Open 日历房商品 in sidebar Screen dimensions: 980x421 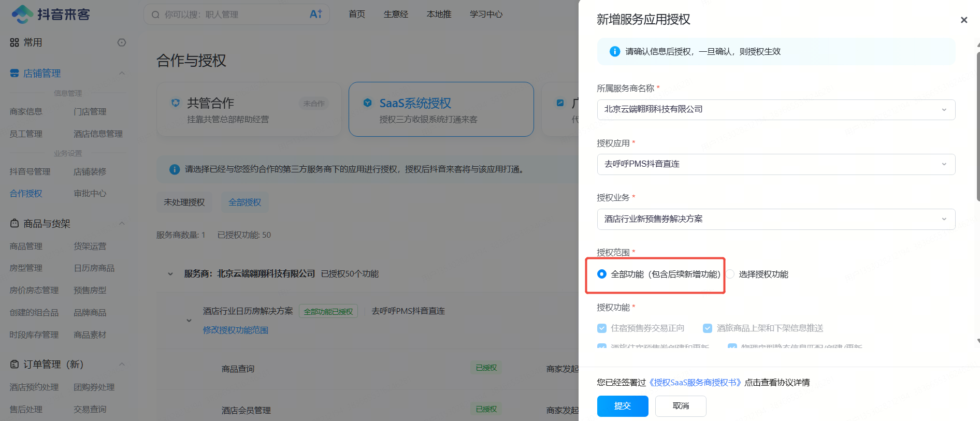(94, 268)
